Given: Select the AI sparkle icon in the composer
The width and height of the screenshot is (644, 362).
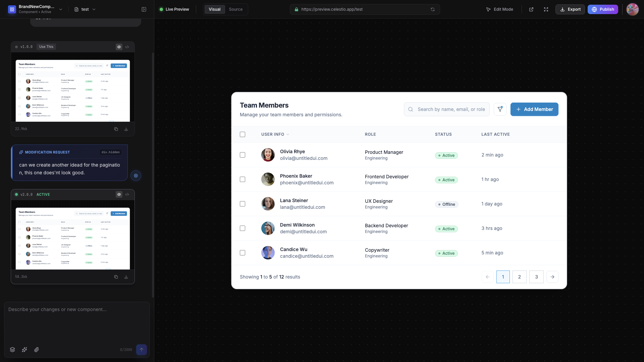Looking at the screenshot, I should [x=24, y=350].
